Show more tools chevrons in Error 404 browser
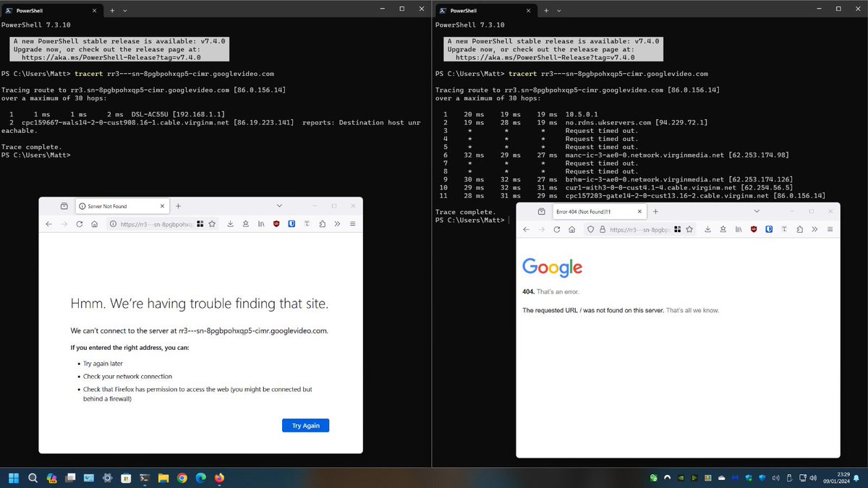868x488 pixels. click(x=814, y=229)
